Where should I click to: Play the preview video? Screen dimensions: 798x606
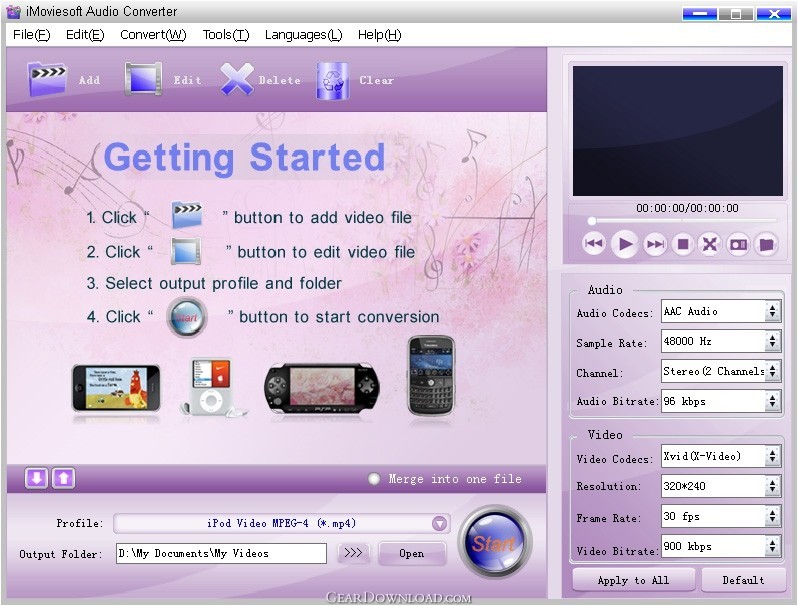pos(624,244)
